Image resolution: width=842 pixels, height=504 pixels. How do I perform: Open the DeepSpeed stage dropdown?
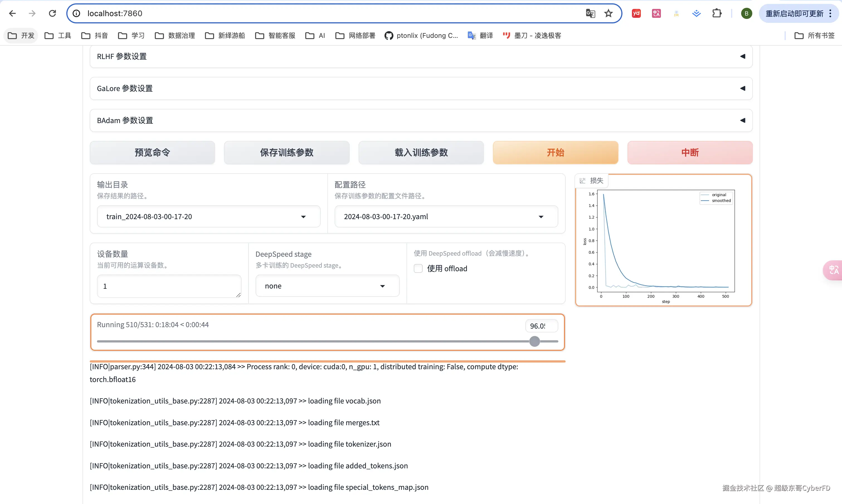click(327, 286)
